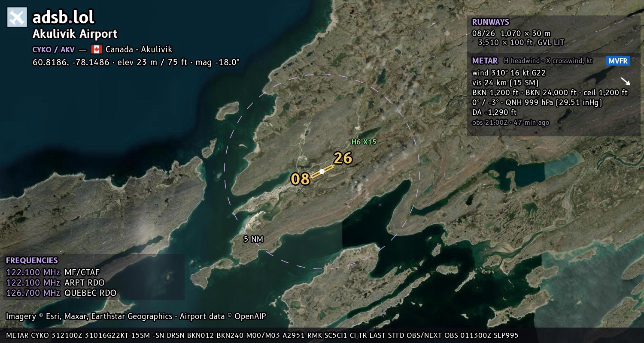
Task: Click the BKN 1,200 ft ceiling line
Action: pos(550,92)
